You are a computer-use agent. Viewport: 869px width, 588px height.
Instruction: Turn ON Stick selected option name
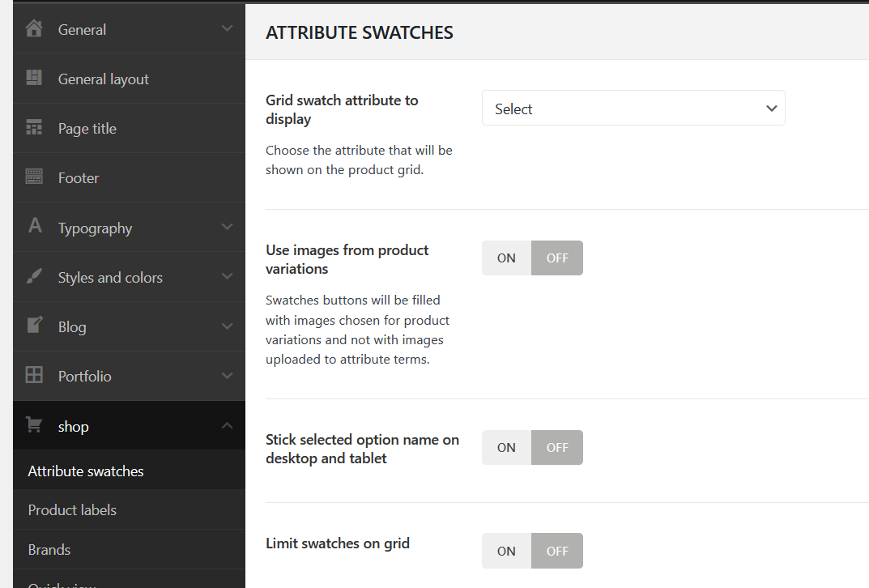click(x=506, y=448)
